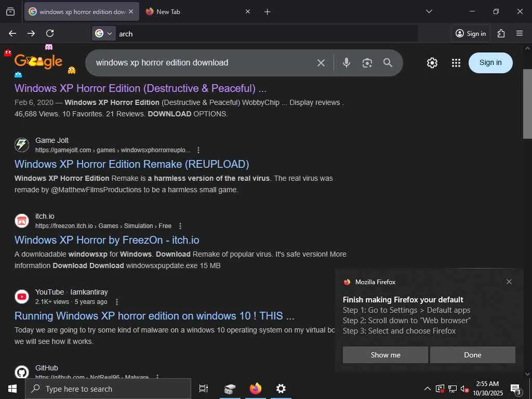Image resolution: width=532 pixels, height=399 pixels.
Task: Submit search with magnifying glass icon
Action: (388, 63)
